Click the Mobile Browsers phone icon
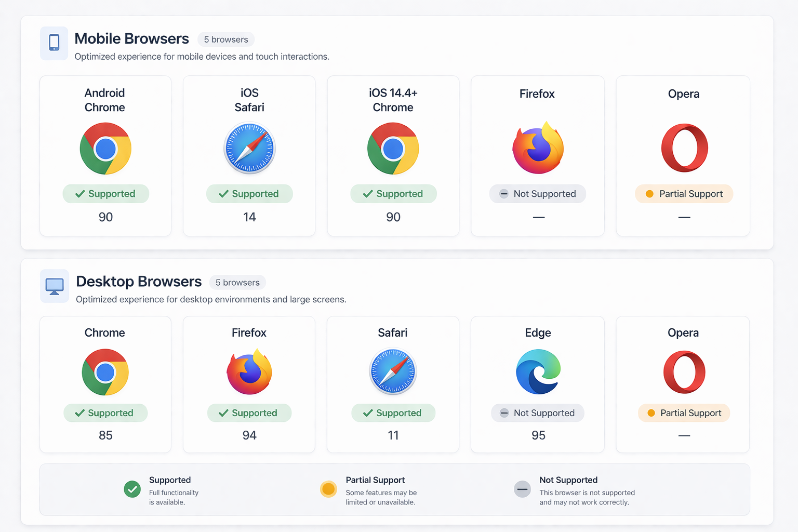 (x=54, y=43)
